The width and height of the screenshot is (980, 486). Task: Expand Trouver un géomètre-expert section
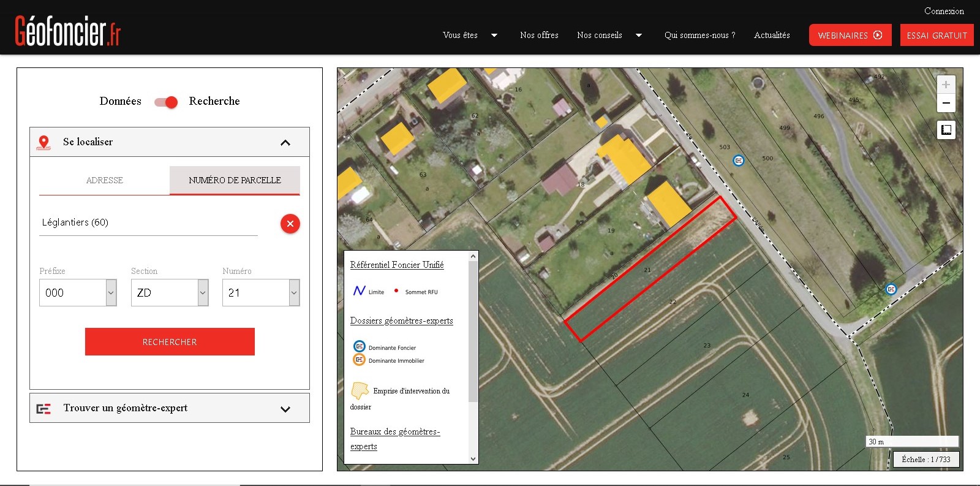click(285, 409)
